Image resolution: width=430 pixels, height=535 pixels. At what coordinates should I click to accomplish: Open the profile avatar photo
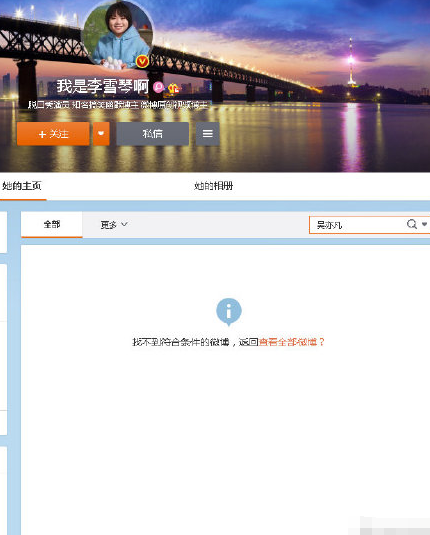point(118,34)
